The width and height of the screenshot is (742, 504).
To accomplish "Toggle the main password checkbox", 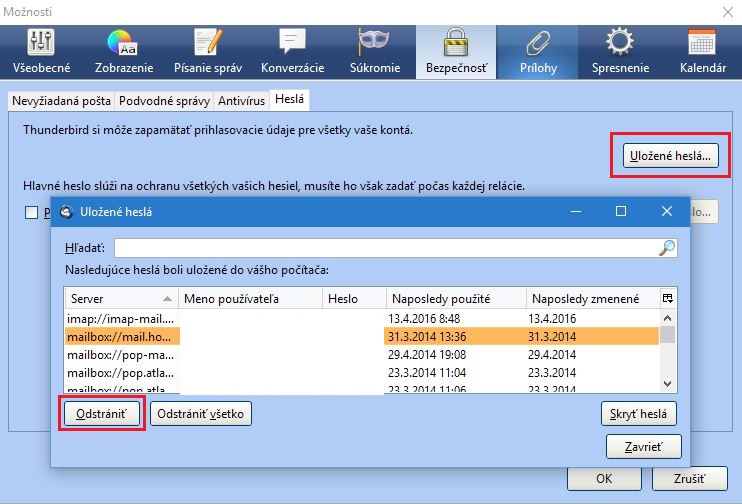I will click(x=31, y=212).
